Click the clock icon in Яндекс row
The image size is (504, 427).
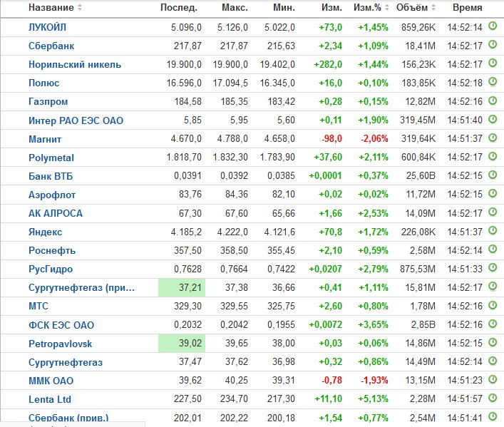click(493, 231)
